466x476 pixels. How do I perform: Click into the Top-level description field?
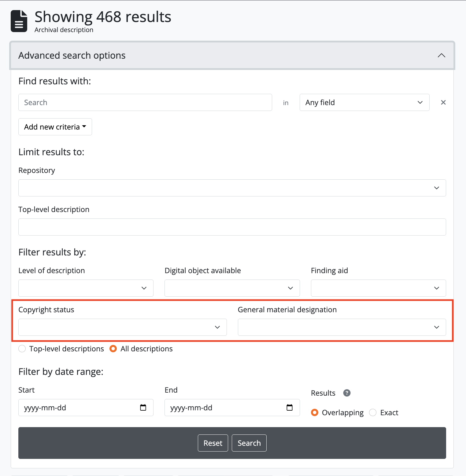(x=232, y=227)
